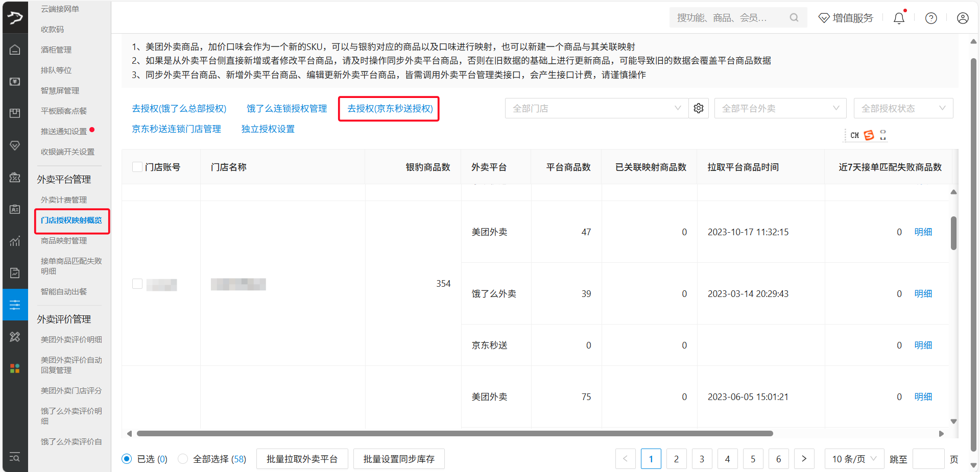The image size is (980, 472).
Task: Go to previous page arrow
Action: click(x=625, y=459)
